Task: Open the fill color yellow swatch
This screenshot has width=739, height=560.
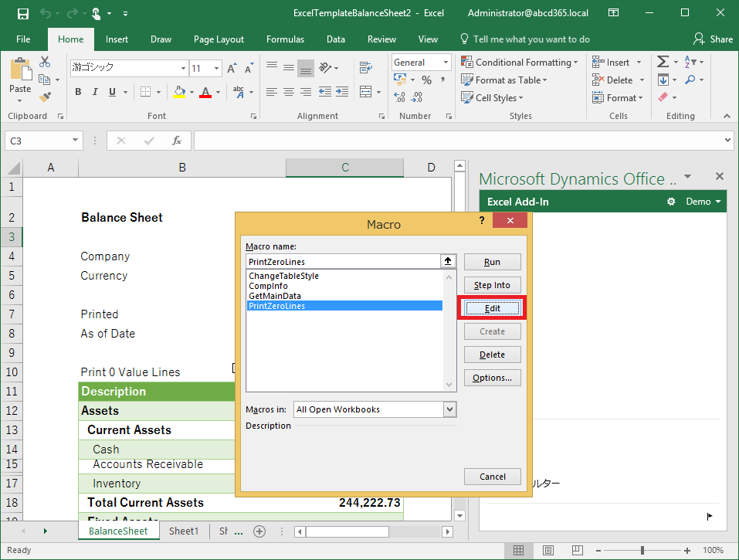Action: 179,92
